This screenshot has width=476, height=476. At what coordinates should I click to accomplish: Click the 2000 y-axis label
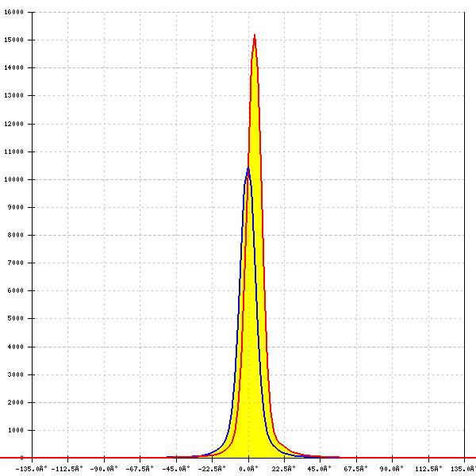pos(16,402)
